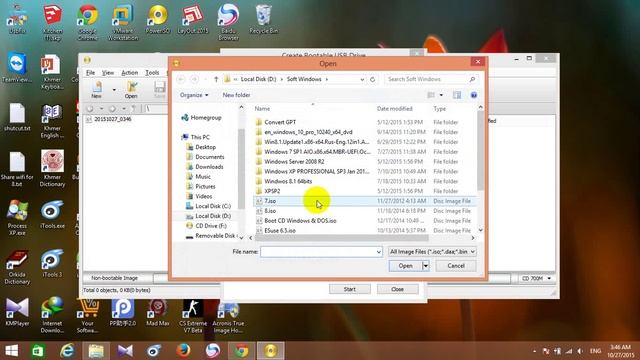640x360 pixels.
Task: Toggle the preview pane icon
Action: point(457,95)
